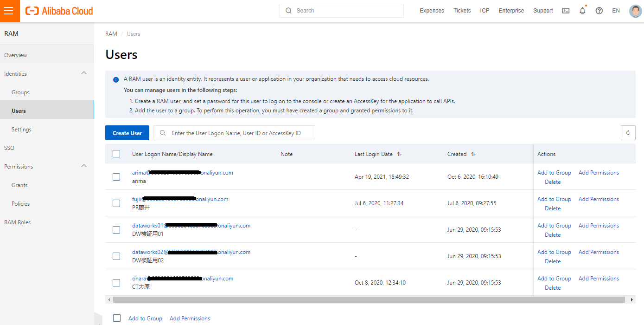Delete the arima user
Image resolution: width=644 pixels, height=325 pixels.
[x=553, y=182]
